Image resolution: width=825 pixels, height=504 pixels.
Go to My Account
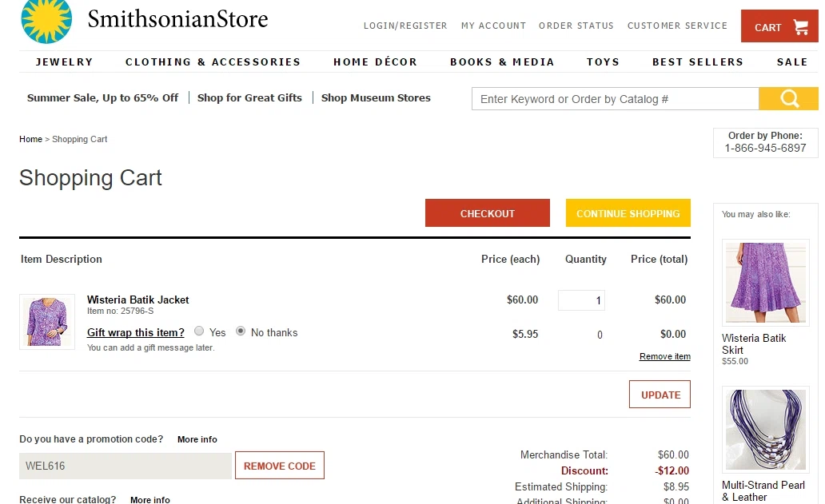[493, 26]
